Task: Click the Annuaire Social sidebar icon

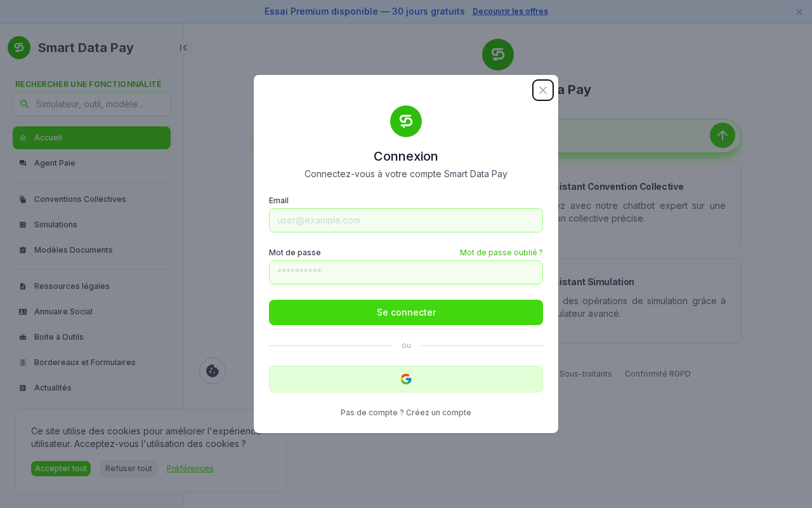Action: (23, 312)
